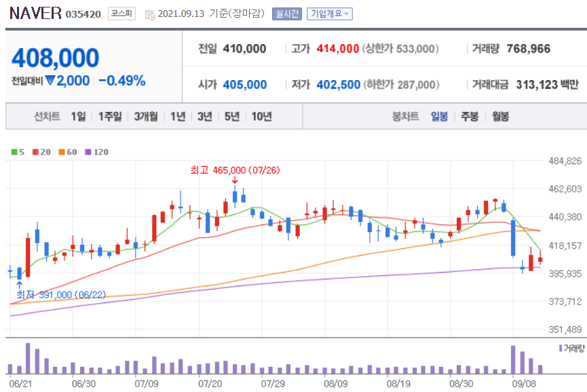Click the 2021.09.13 기준(장마감) date text
Screen dimensions: 587x392
click(x=211, y=14)
